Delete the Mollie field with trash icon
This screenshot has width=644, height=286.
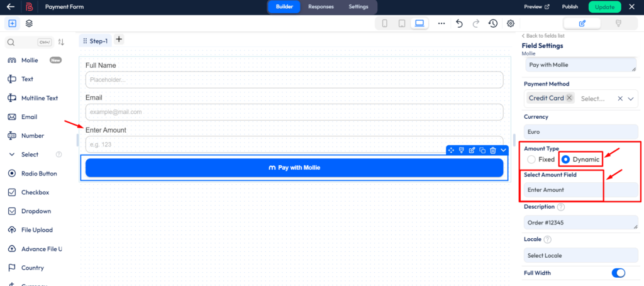click(x=493, y=150)
